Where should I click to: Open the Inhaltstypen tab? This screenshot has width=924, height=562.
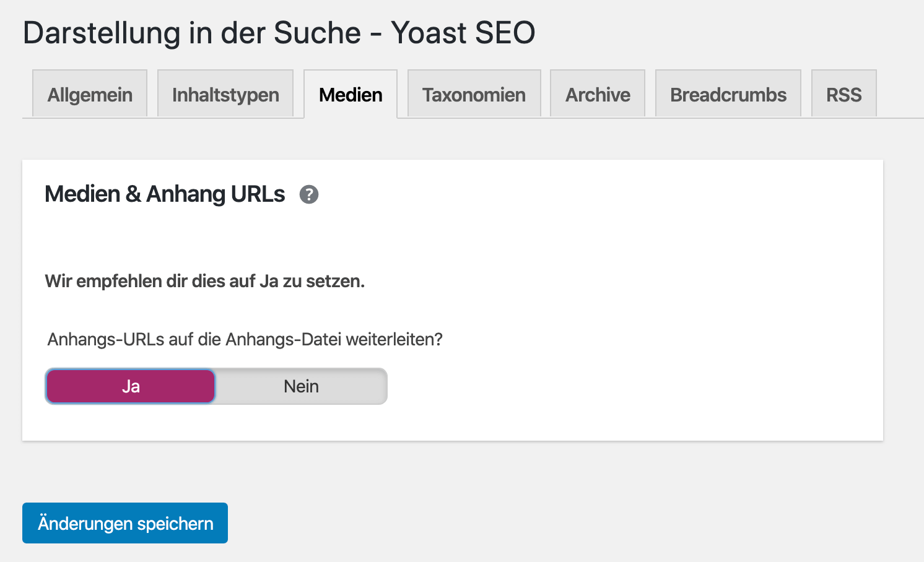[225, 94]
